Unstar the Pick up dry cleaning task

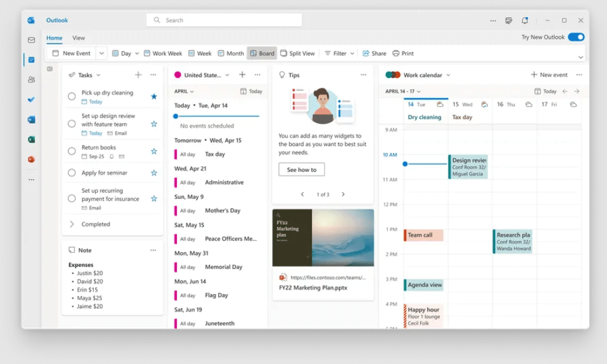pyautogui.click(x=154, y=96)
